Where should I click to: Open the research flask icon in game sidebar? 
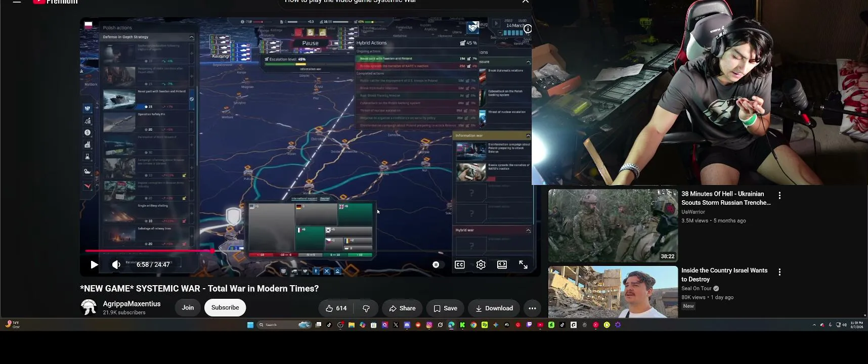(x=88, y=157)
